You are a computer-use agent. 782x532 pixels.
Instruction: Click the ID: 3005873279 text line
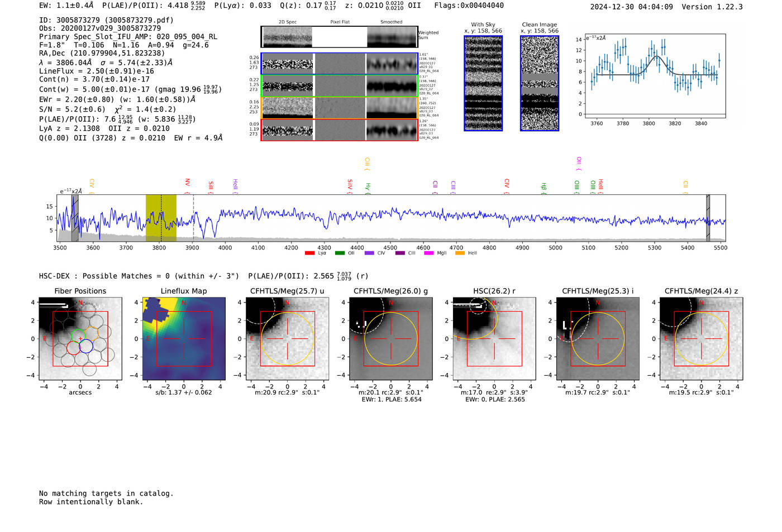[x=106, y=20]
